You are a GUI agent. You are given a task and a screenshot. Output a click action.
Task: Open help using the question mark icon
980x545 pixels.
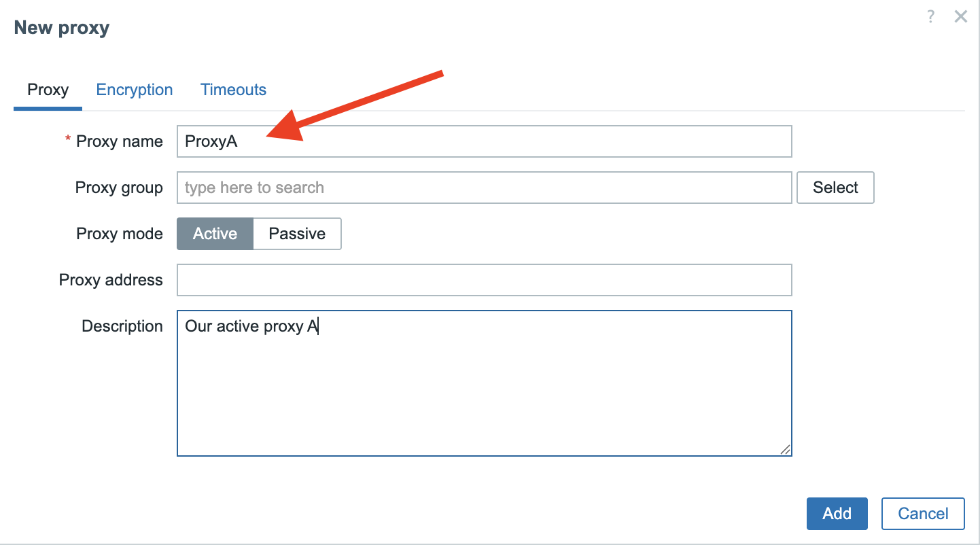pyautogui.click(x=930, y=16)
